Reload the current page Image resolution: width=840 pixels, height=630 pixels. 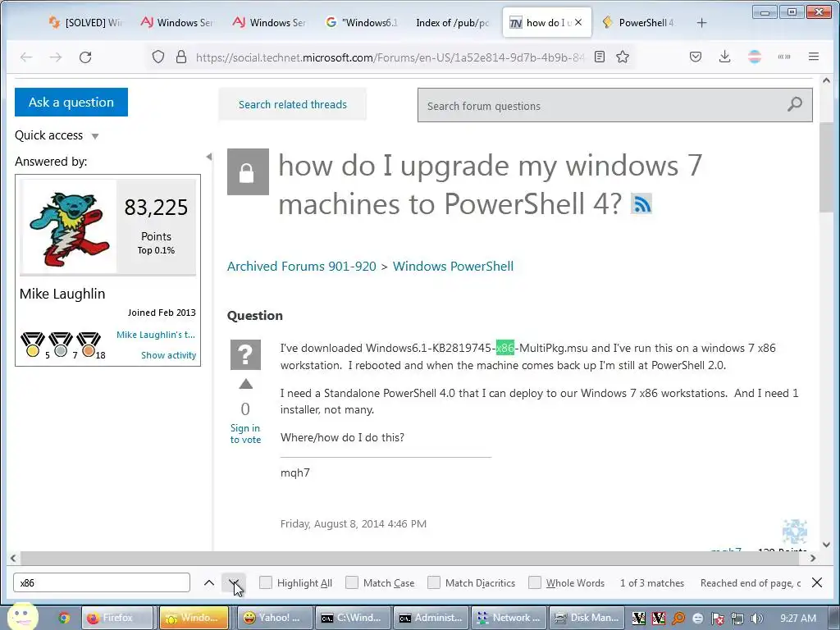[85, 57]
